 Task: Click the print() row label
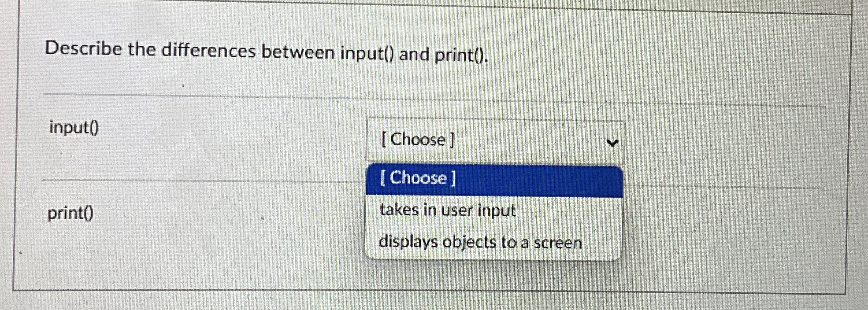tap(70, 214)
